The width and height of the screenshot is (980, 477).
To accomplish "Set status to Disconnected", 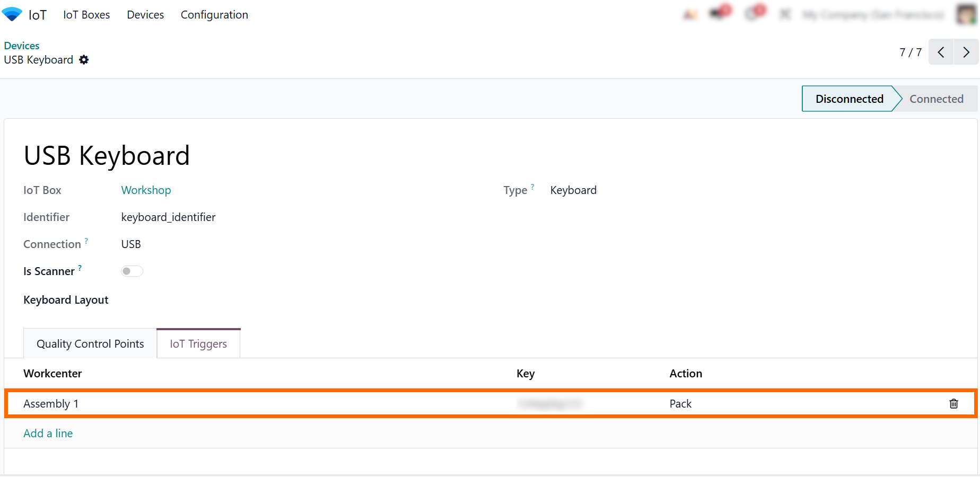I will [848, 99].
